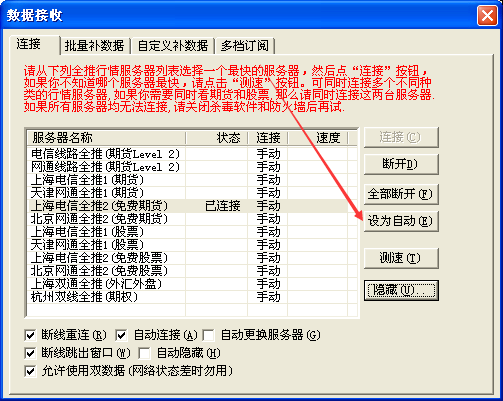Close the 数据接收 dialog
The width and height of the screenshot is (503, 401).
point(487,16)
